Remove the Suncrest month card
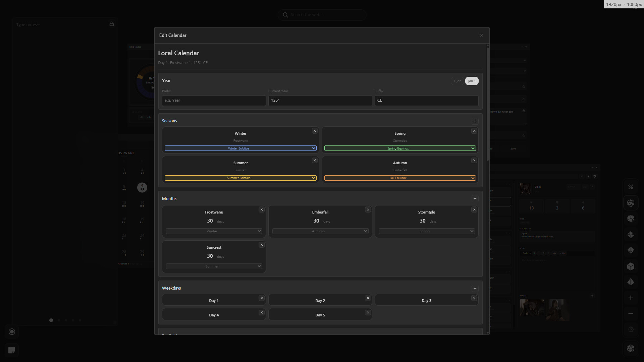The image size is (644, 362). pyautogui.click(x=261, y=245)
